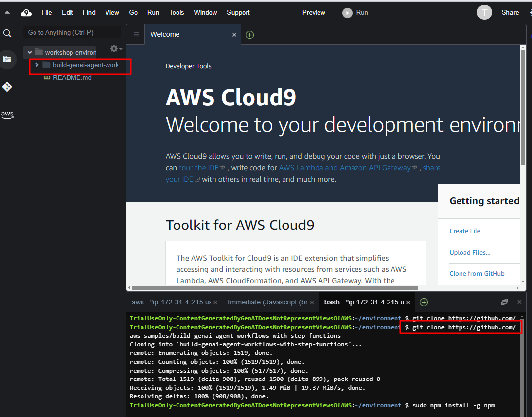Open the Window menu

(205, 12)
